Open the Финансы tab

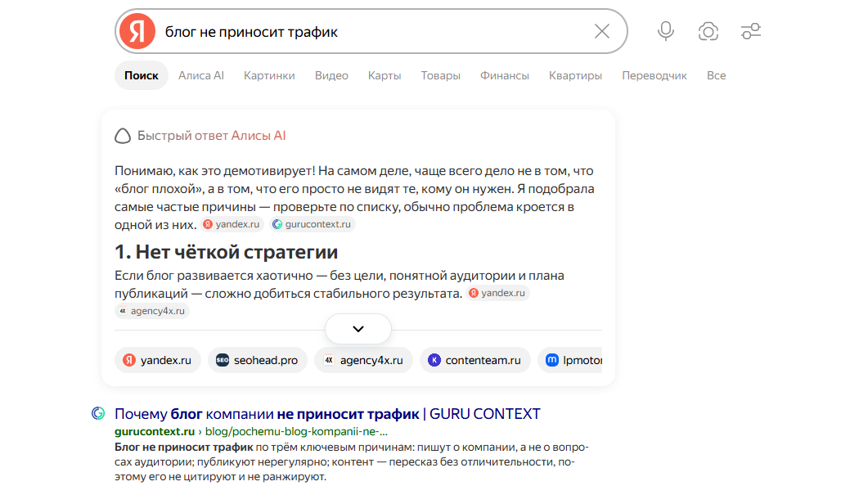pos(504,75)
